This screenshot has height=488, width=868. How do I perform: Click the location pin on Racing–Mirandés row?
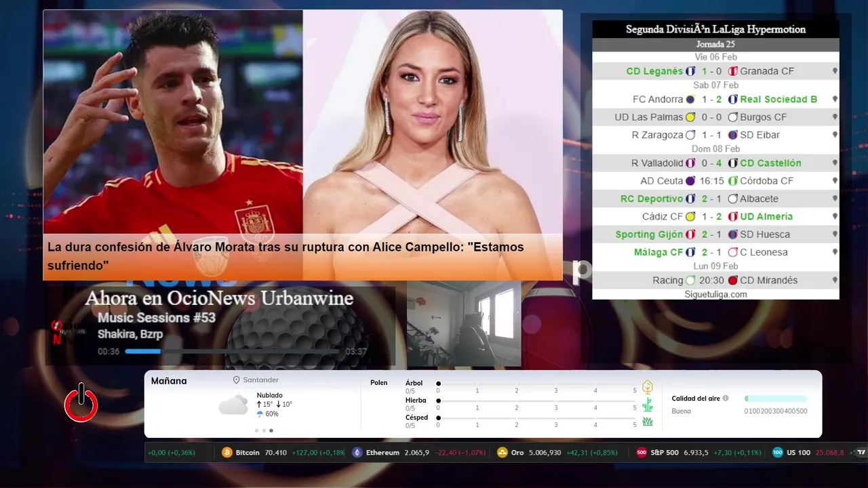835,281
